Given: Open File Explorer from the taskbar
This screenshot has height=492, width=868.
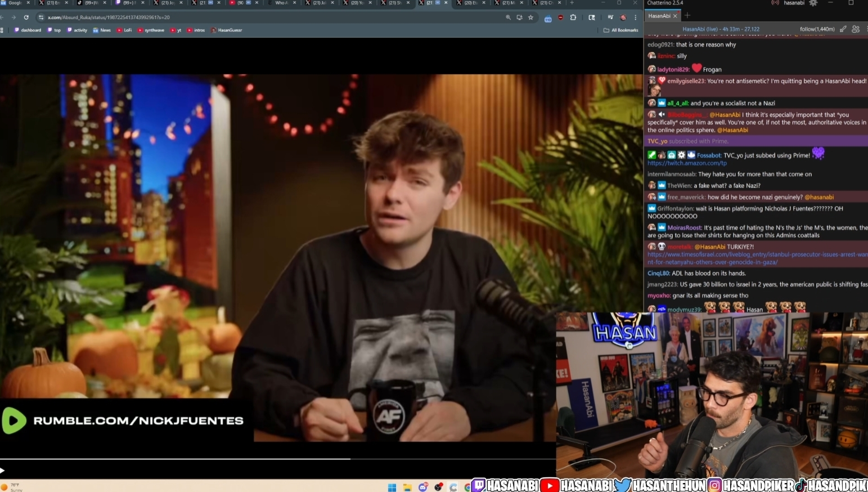Looking at the screenshot, I should pos(407,487).
